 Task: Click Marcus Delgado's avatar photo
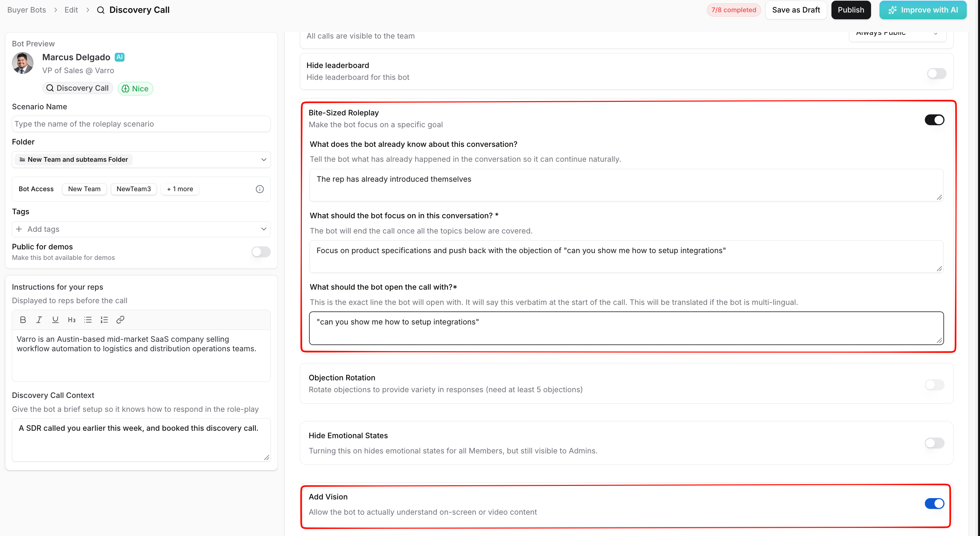coord(22,63)
